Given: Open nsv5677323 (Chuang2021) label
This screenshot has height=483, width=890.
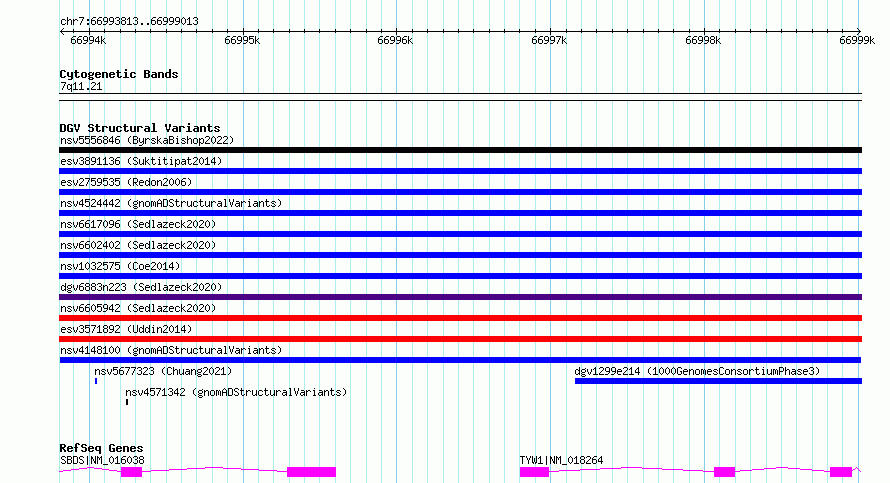Looking at the screenshot, I should coord(163,371).
